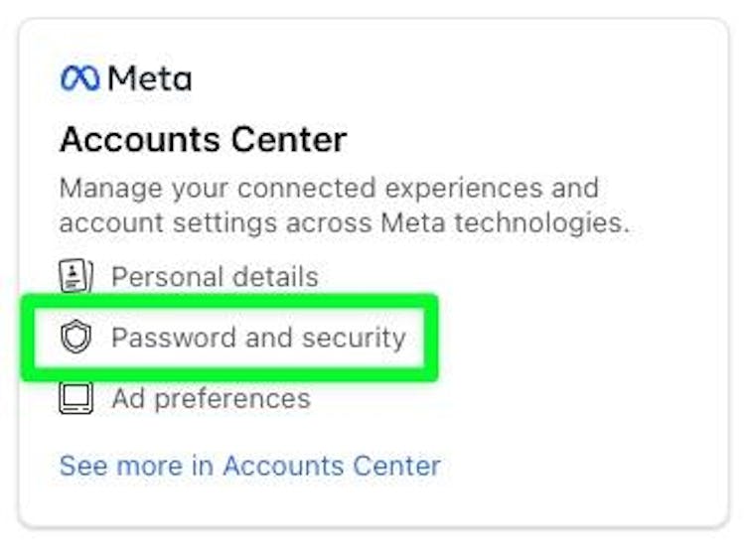Click the connected experiences description text
Image resolution: width=745 pixels, height=560 pixels.
345,206
